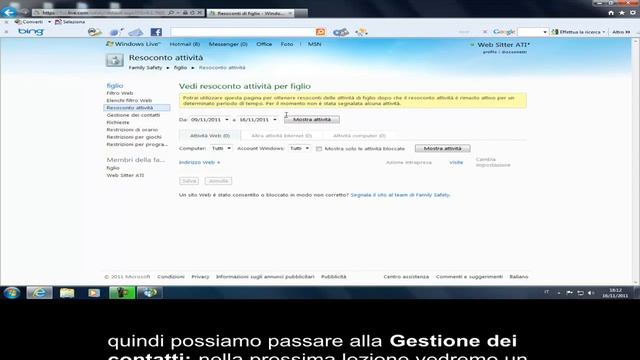
Task: Click Mostra attività button beside blocked checkbox
Action: 442,149
